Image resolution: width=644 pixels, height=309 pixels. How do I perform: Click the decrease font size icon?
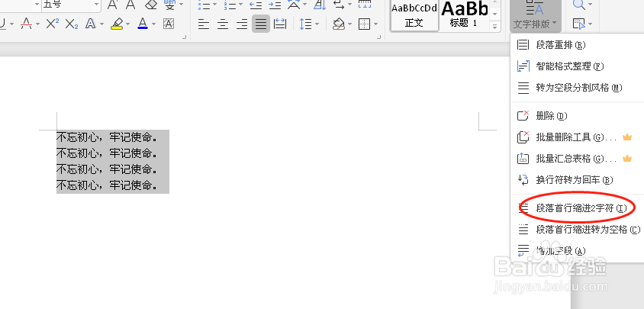[130, 5]
